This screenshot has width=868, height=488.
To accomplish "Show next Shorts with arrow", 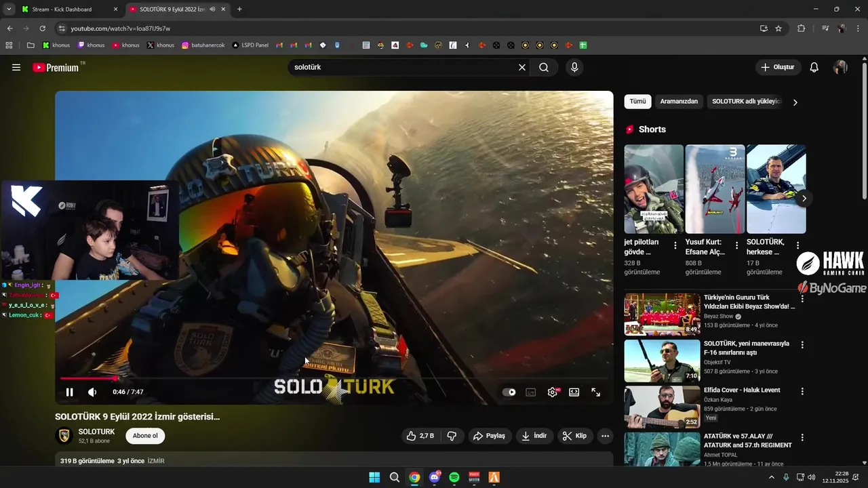I will (804, 198).
